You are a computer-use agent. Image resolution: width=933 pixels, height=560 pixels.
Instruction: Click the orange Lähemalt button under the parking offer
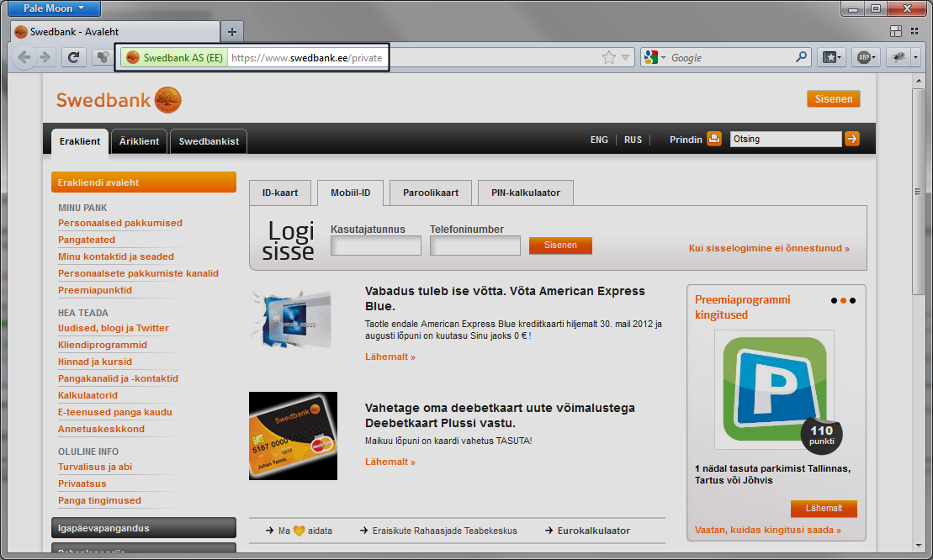click(824, 508)
